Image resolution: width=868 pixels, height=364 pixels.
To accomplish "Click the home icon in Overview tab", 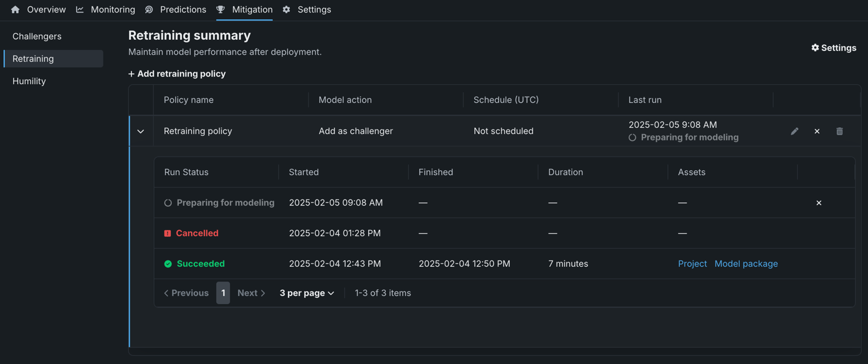I will [15, 10].
